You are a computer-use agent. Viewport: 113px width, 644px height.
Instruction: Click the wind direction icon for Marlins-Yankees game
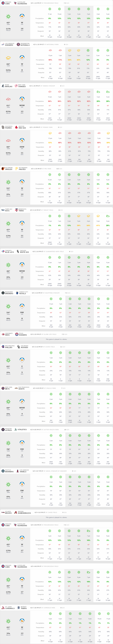[x=22, y=99]
